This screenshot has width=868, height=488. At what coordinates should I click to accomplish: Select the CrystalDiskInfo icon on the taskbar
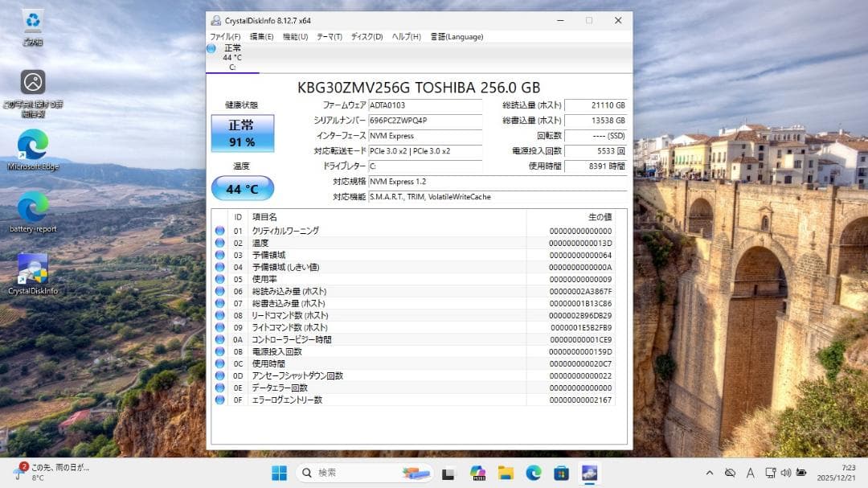[x=589, y=473]
